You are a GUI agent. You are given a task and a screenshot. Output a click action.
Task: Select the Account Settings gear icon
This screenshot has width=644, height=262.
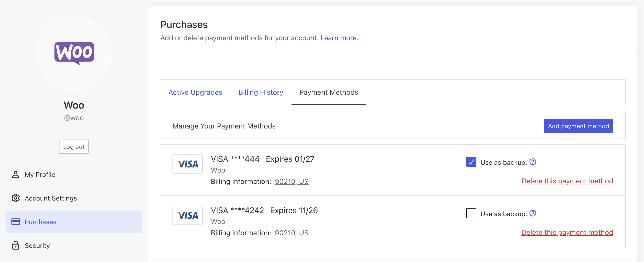(x=16, y=198)
